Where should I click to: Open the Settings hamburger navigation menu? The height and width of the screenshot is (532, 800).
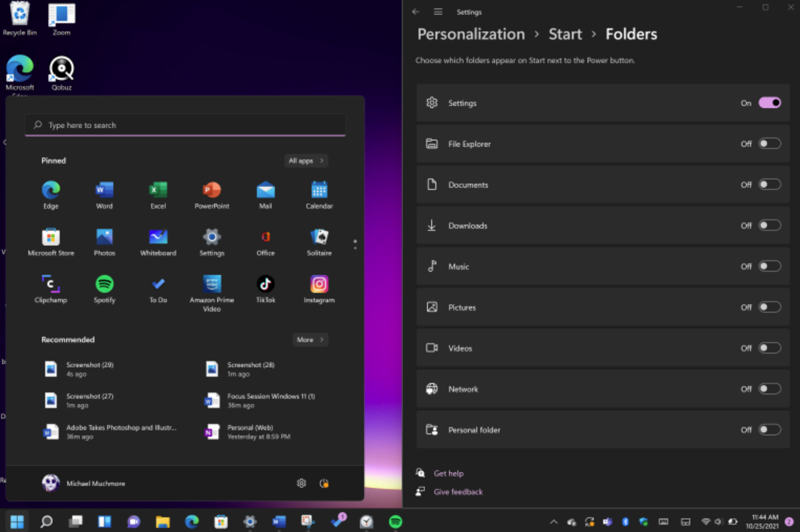coord(438,12)
